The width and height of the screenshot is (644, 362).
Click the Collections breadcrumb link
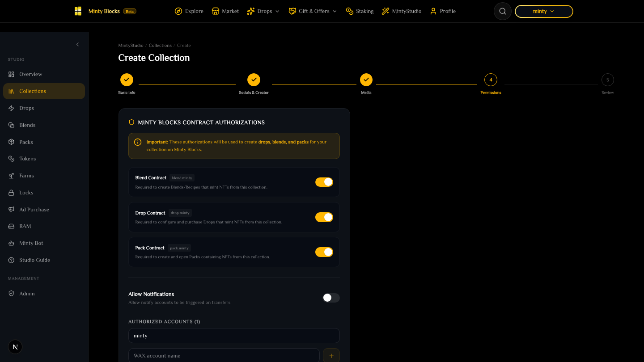(160, 46)
